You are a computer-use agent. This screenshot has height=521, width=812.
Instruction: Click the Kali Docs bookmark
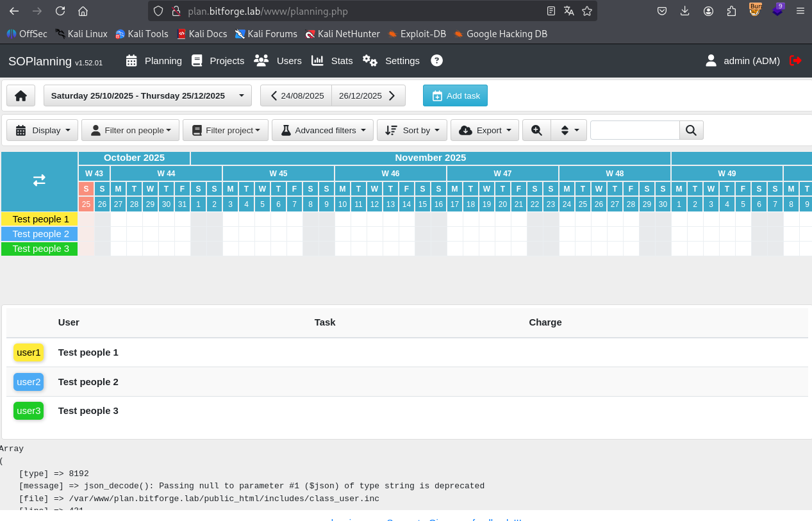(201, 33)
